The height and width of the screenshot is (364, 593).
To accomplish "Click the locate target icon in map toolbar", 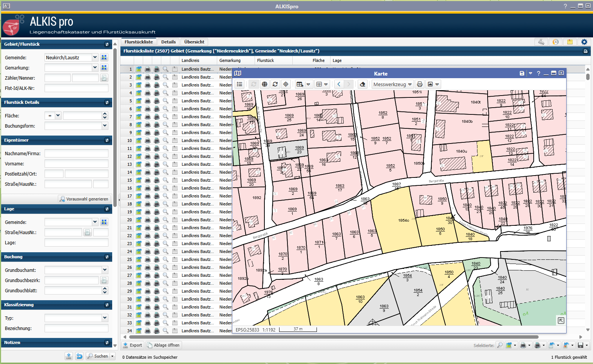I will [x=286, y=84].
